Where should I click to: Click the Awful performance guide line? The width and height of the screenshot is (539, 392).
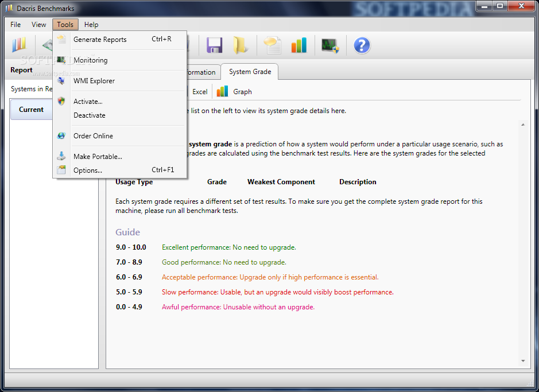(238, 307)
